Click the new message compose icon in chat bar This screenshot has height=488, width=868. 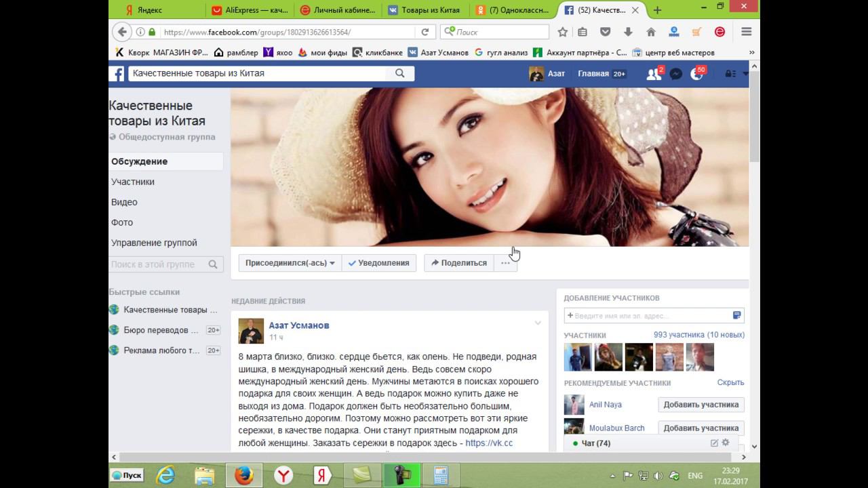point(714,443)
